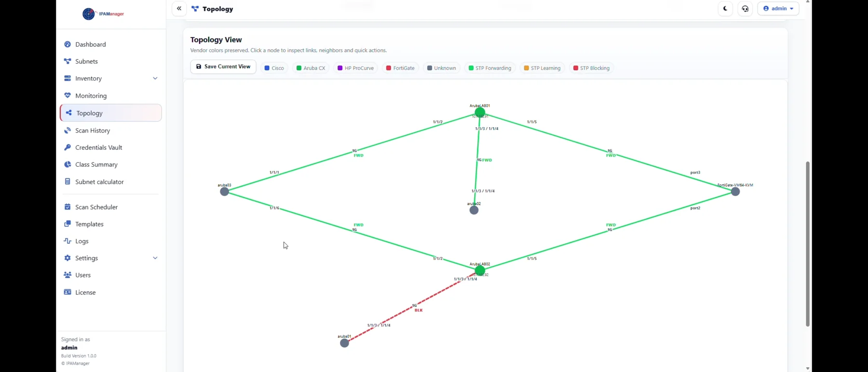Click the Build Version 1.0.0 text
Image resolution: width=868 pixels, height=372 pixels.
[79, 356]
